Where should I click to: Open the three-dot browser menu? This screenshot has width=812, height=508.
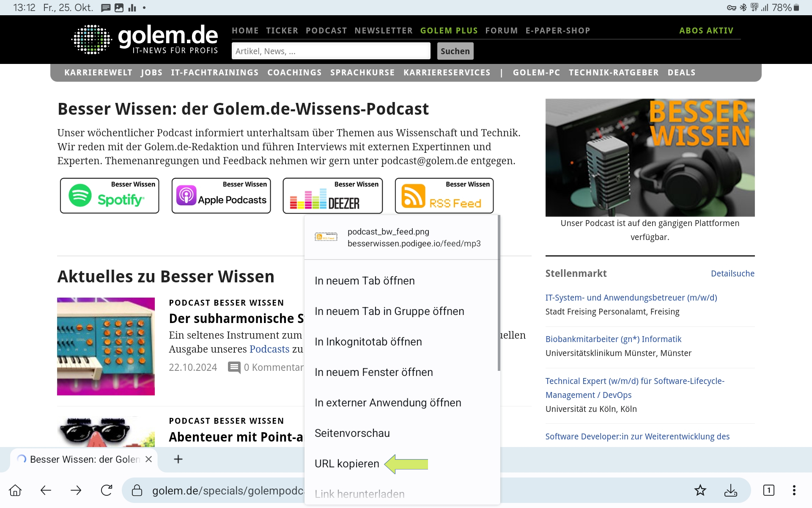794,490
